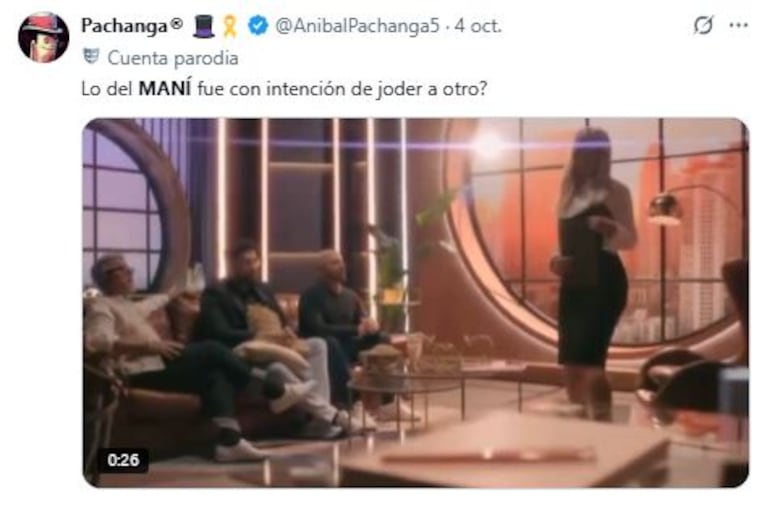Image resolution: width=767 pixels, height=506 pixels.
Task: Click the 0:26 video duration badge
Action: [x=123, y=460]
